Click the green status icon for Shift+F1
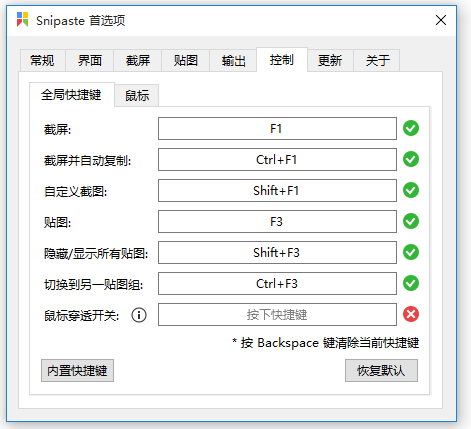The width and height of the screenshot is (471, 429). pos(411,190)
